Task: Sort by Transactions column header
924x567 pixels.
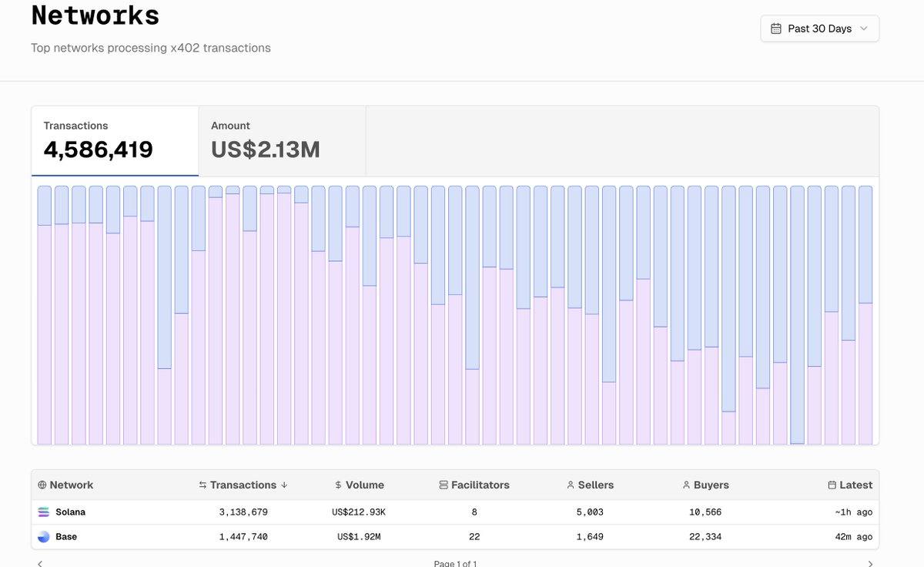Action: [x=243, y=485]
